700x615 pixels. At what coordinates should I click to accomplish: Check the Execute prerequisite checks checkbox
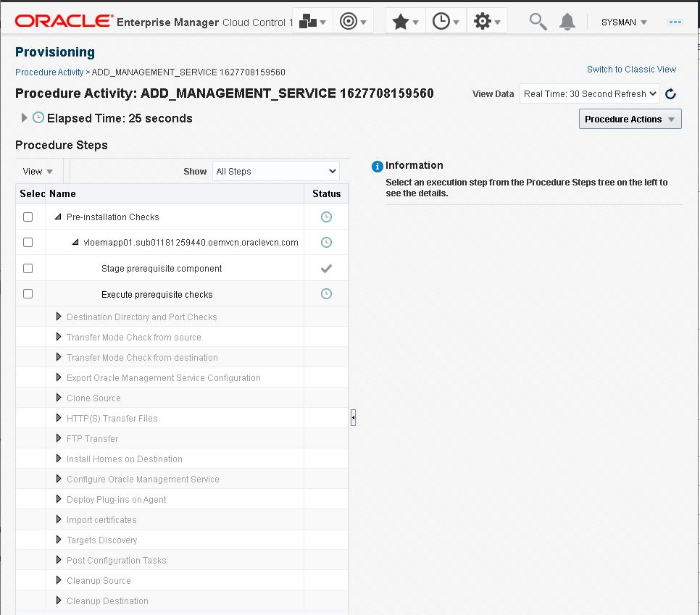click(28, 293)
